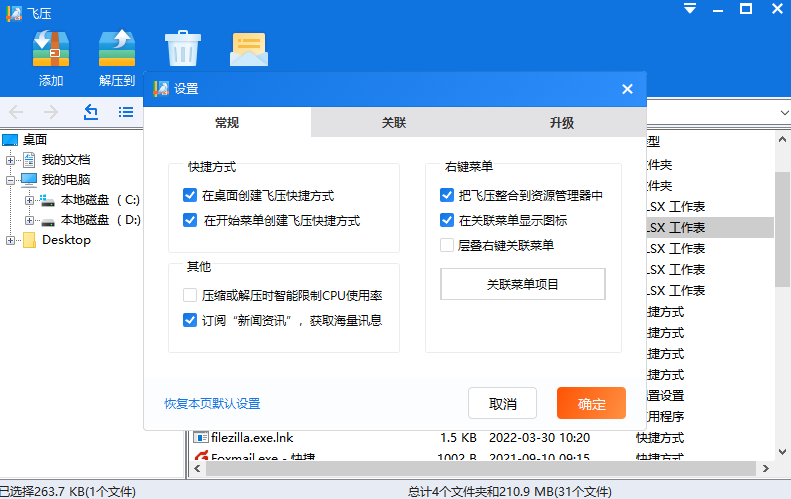Switch to the 关联 tab

point(394,123)
